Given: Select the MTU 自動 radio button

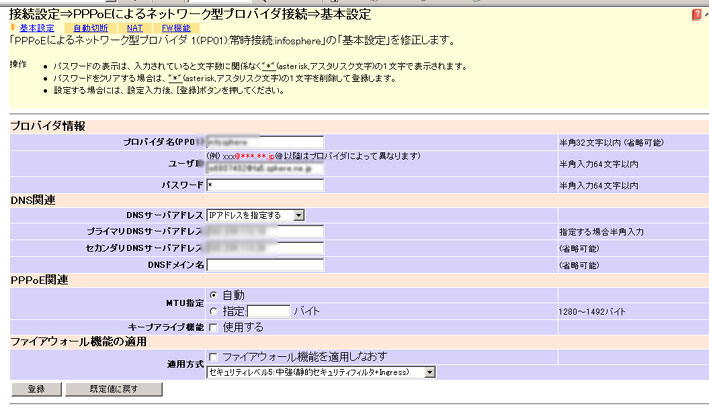Looking at the screenshot, I should point(213,295).
